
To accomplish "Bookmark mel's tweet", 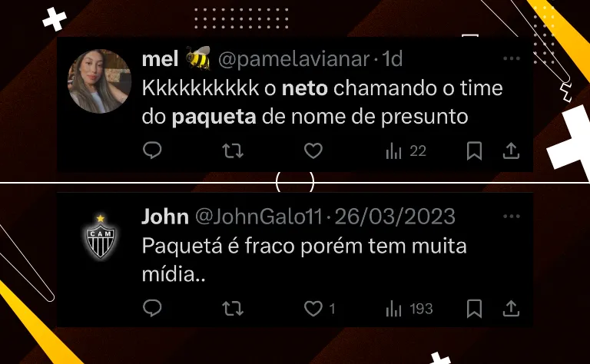I will (x=474, y=151).
